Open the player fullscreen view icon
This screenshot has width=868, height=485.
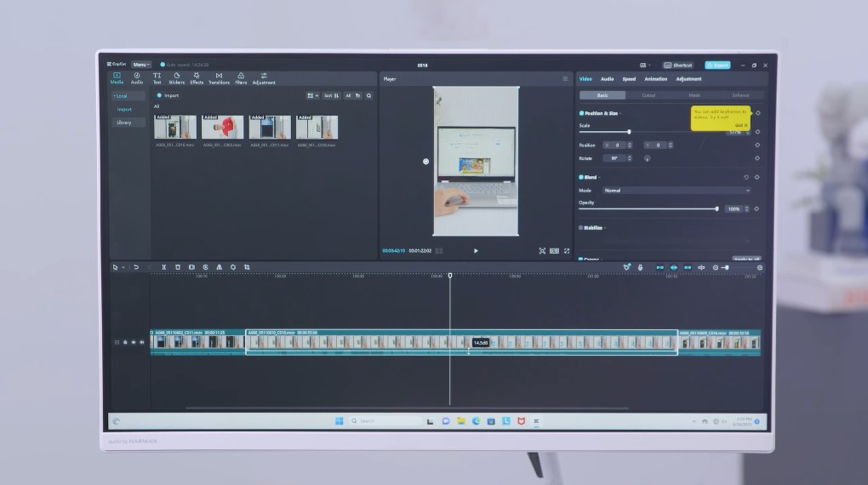tap(567, 251)
